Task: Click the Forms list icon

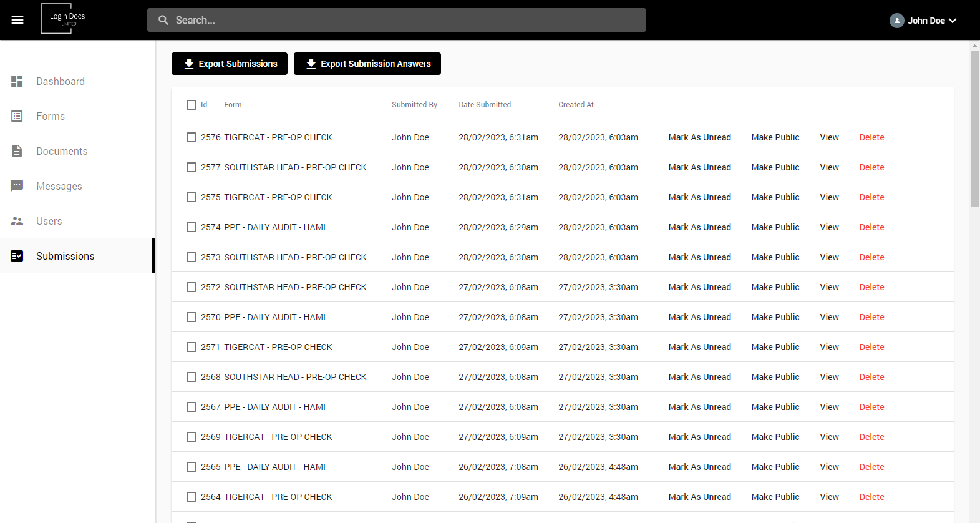Action: pos(17,116)
